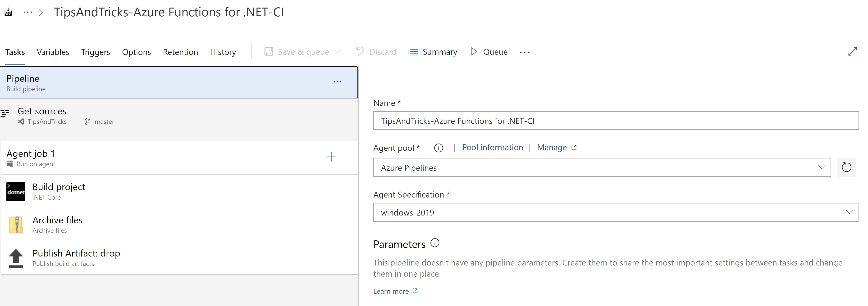Expand the breadcrumb ellipsis menu
Screen dimensions: 868x306
tap(28, 13)
